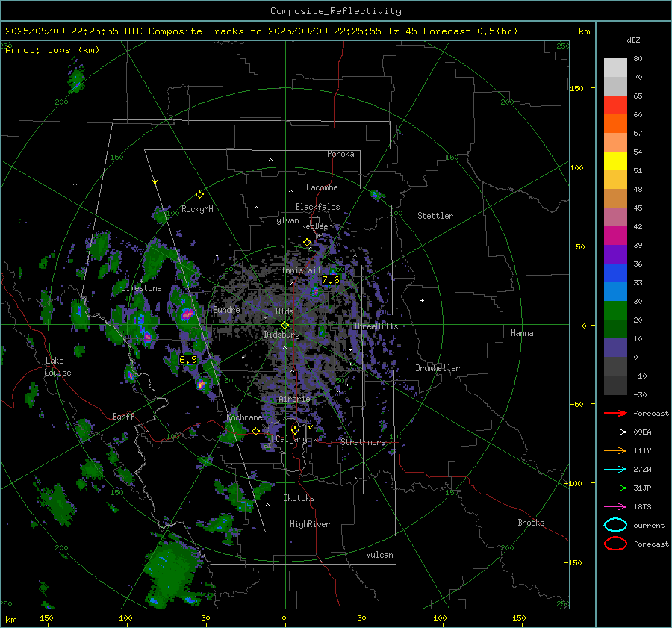Click the Innisfail label
Viewport: 672px width, 628px height.
coord(301,270)
